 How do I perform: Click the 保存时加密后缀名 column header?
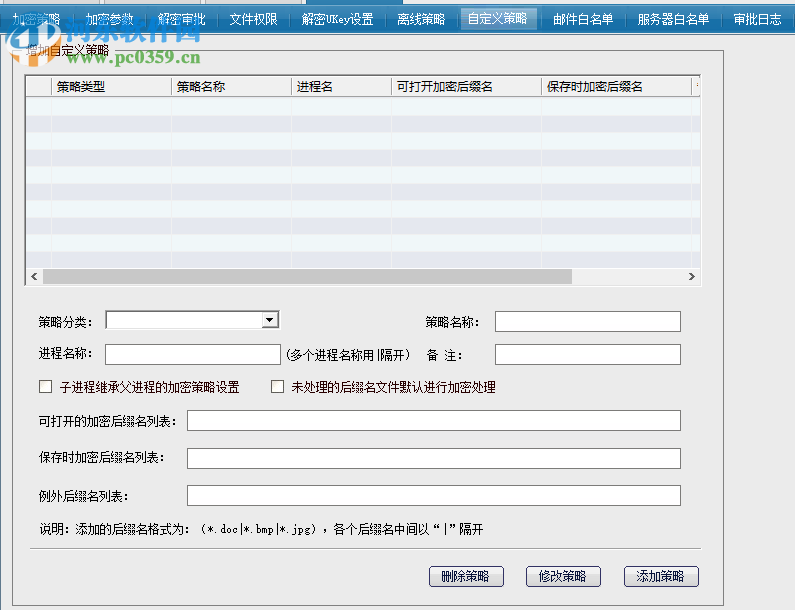[x=616, y=87]
